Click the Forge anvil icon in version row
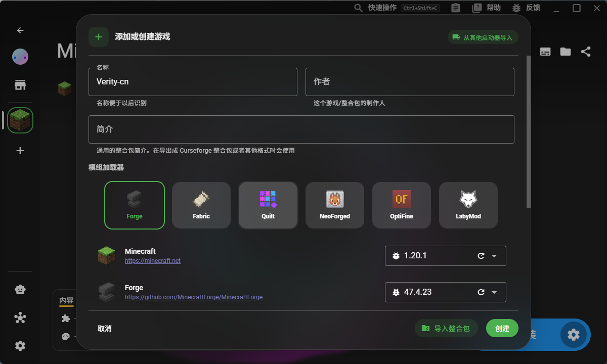607x364 pixels. pyautogui.click(x=107, y=292)
